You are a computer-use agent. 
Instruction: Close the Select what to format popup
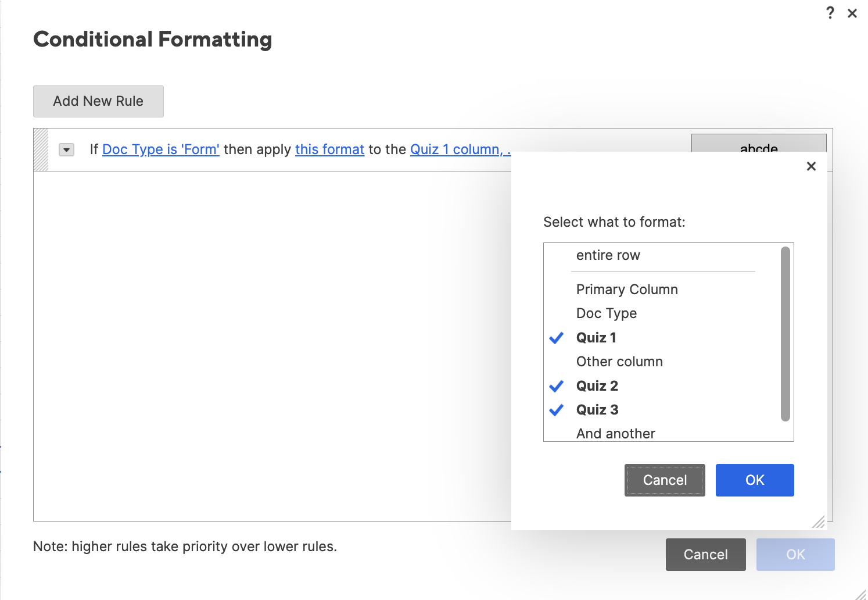pyautogui.click(x=812, y=166)
